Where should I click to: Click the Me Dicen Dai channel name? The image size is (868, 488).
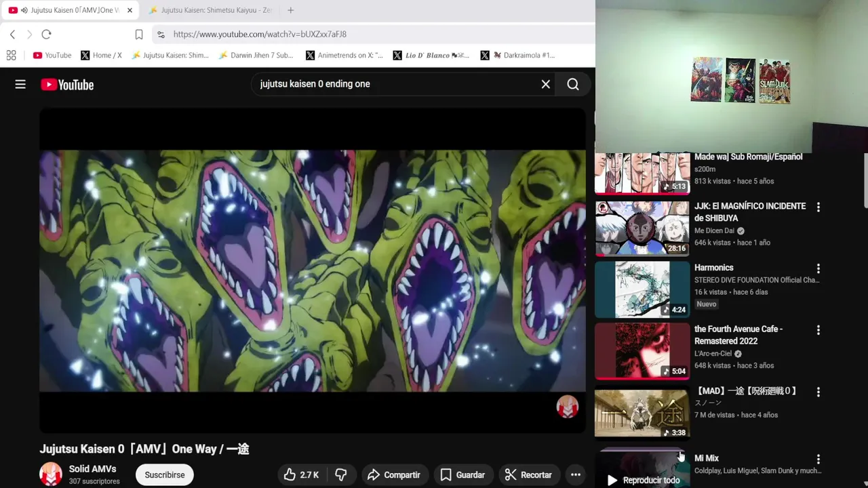pos(714,230)
